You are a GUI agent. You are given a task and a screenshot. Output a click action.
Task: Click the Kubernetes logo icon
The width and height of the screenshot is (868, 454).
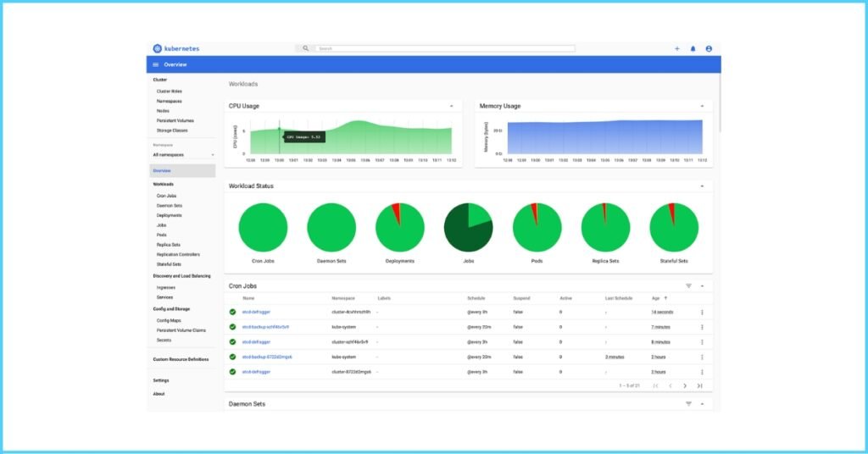click(157, 48)
